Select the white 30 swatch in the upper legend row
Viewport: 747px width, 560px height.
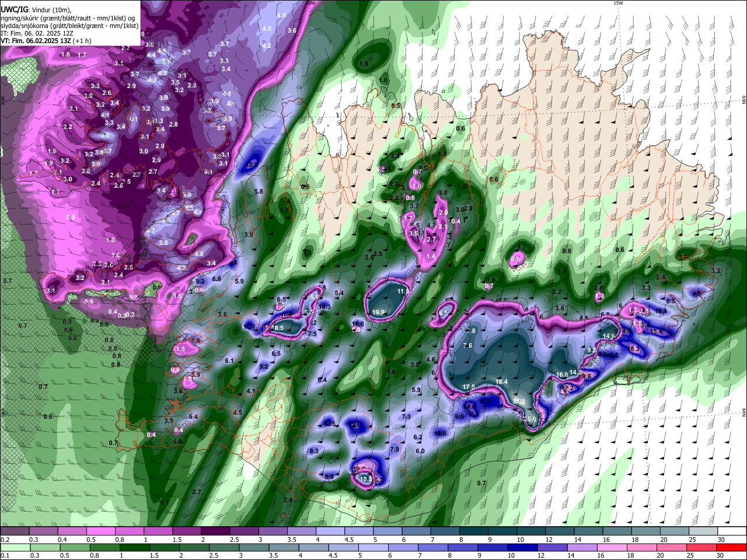[732, 531]
